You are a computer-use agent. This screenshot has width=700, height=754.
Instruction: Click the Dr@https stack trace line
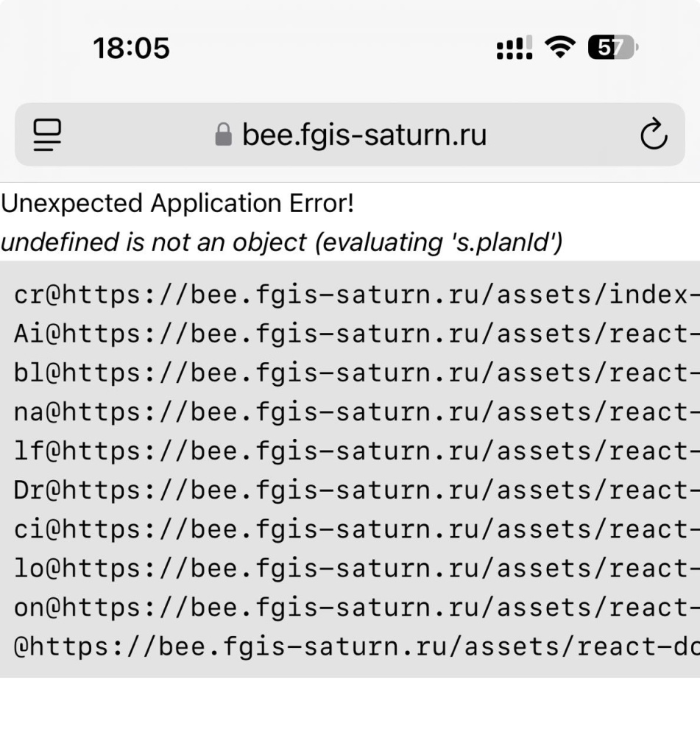pos(357,490)
